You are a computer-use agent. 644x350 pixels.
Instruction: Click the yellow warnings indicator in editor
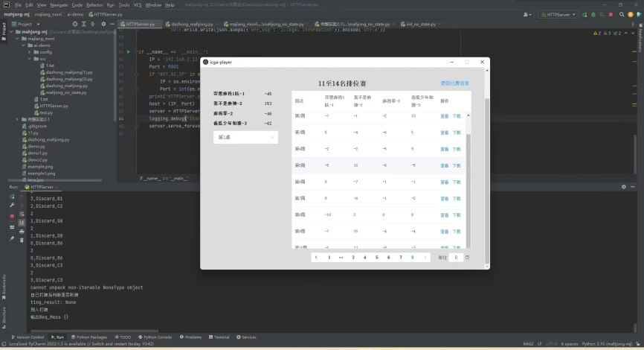click(x=597, y=34)
